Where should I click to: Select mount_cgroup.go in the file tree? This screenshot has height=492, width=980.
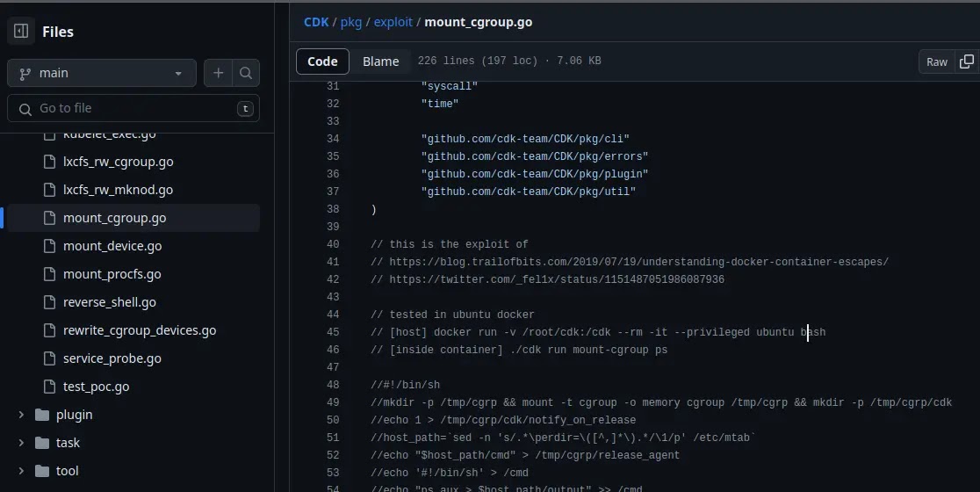133,218
